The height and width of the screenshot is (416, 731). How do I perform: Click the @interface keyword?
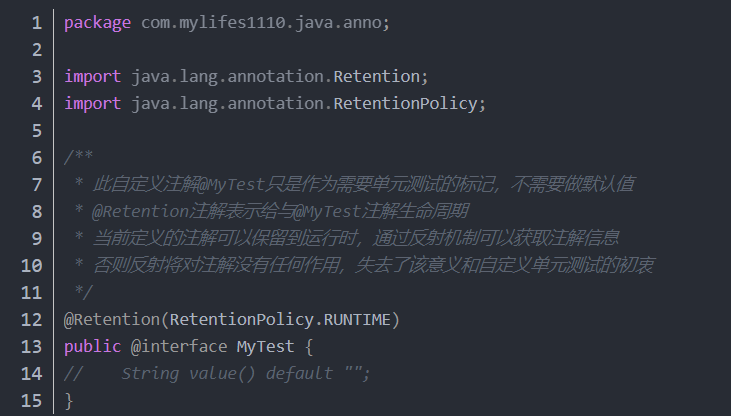pos(179,347)
